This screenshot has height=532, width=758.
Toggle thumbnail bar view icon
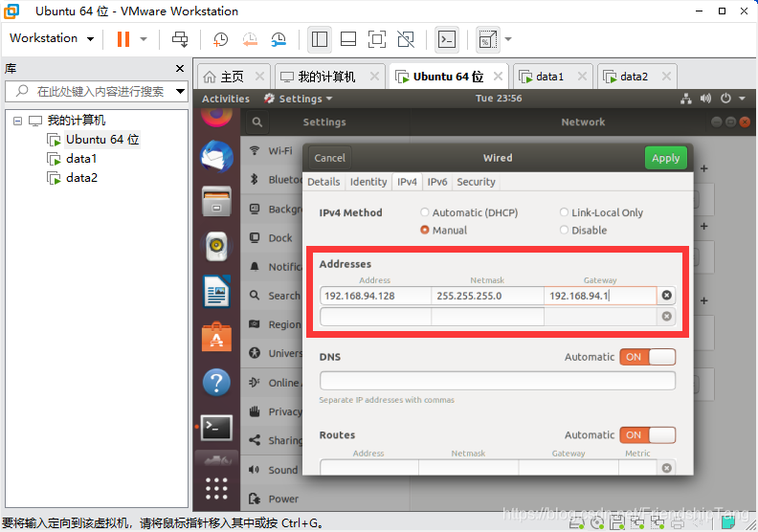click(x=348, y=39)
